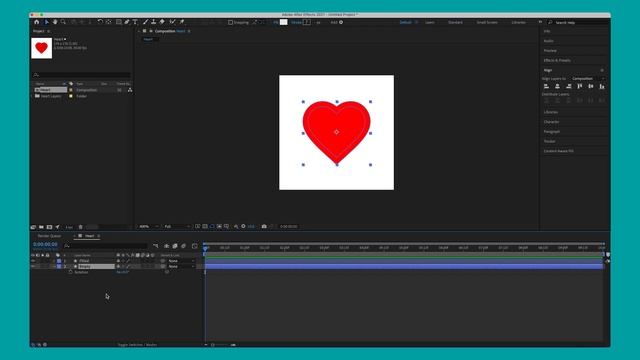Open the Full resolution dropdown
Screen dimensions: 640x360
point(177,227)
